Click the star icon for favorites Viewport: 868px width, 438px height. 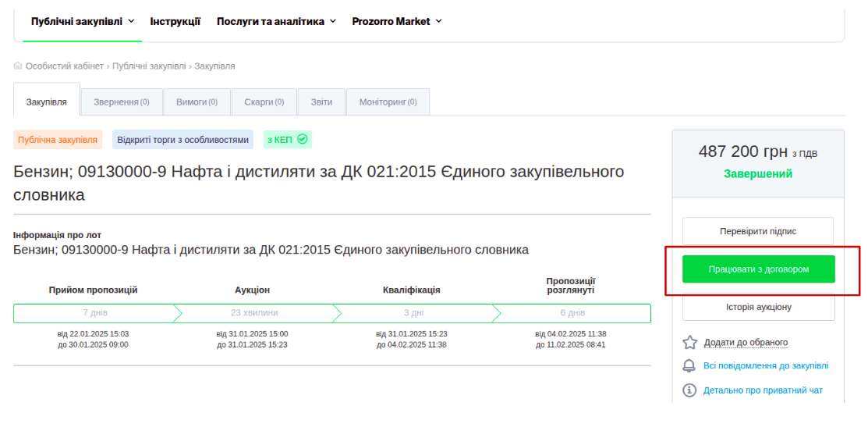pyautogui.click(x=689, y=342)
